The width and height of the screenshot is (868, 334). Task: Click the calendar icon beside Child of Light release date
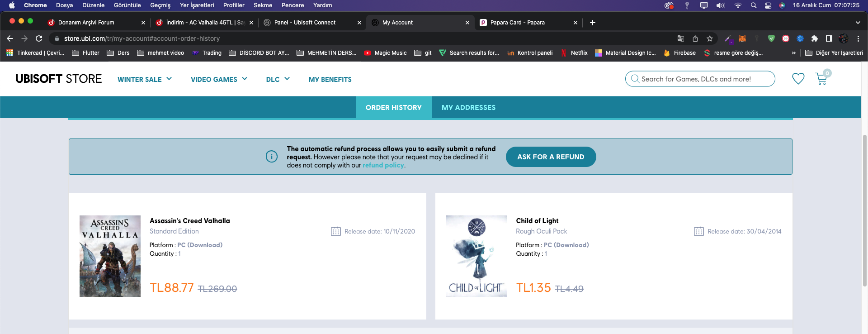pos(699,231)
